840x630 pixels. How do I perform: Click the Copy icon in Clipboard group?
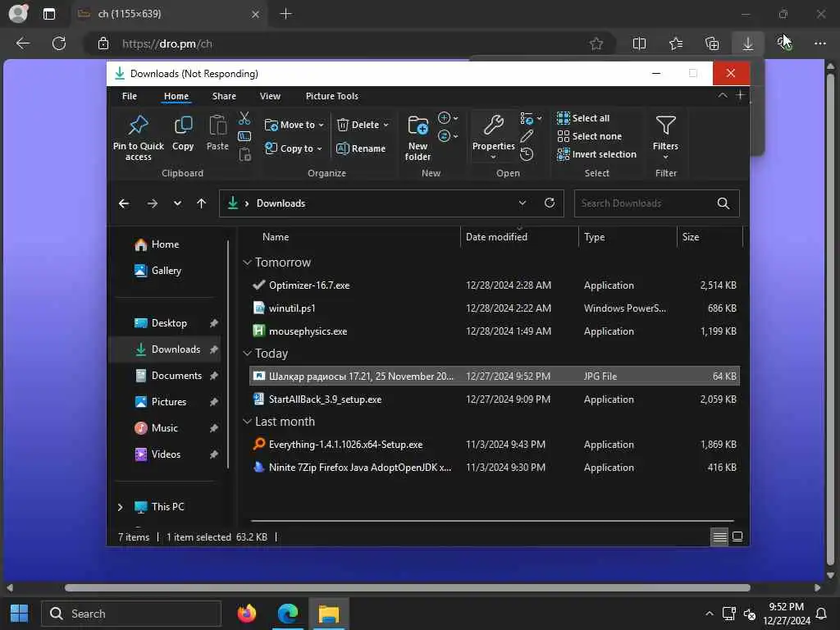183,126
